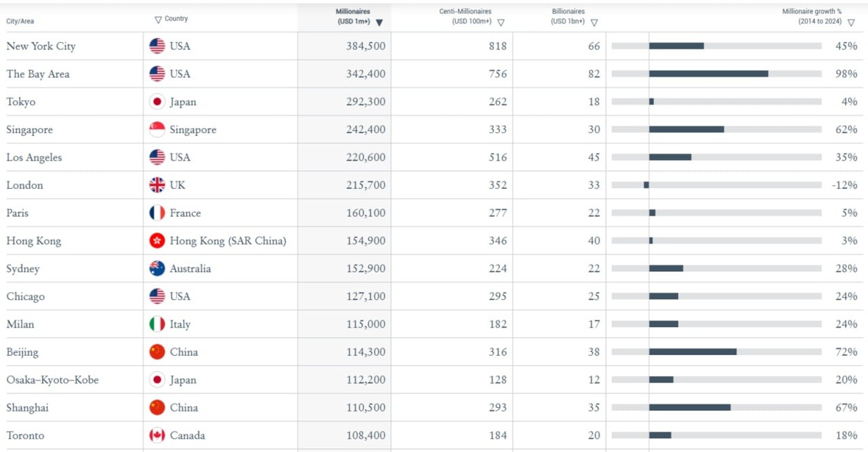The image size is (868, 452).
Task: Click the Australia flag icon
Action: coord(157,268)
